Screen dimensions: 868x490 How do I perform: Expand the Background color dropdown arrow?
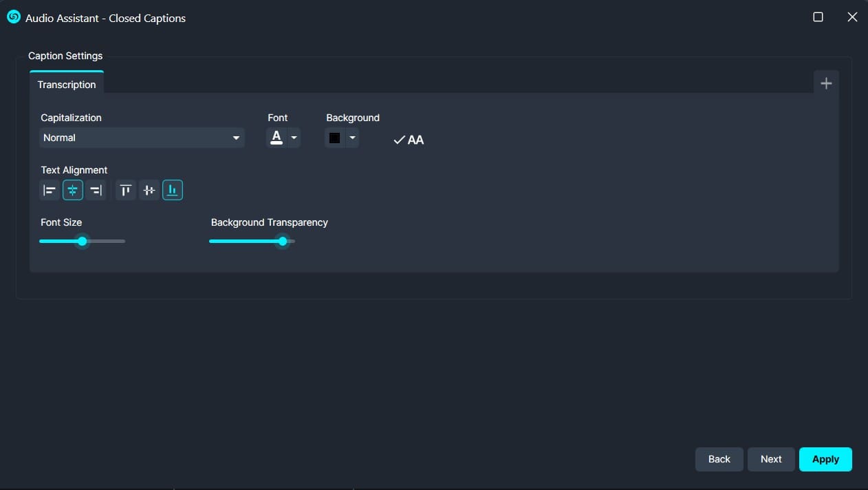tap(352, 138)
